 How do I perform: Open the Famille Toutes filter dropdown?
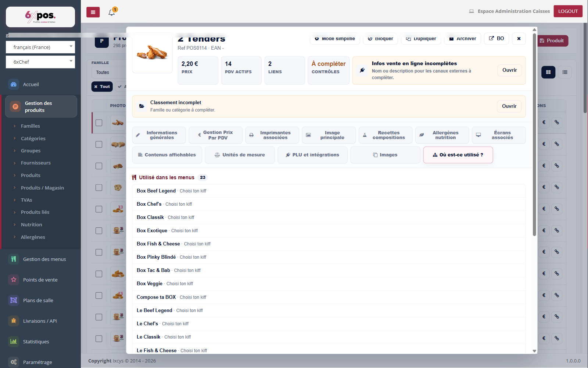[109, 72]
